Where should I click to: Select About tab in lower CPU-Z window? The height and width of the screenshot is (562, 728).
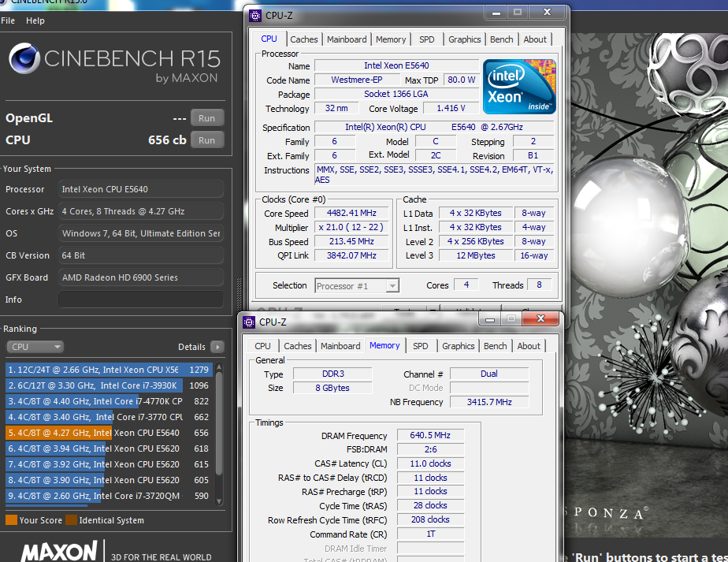click(529, 346)
